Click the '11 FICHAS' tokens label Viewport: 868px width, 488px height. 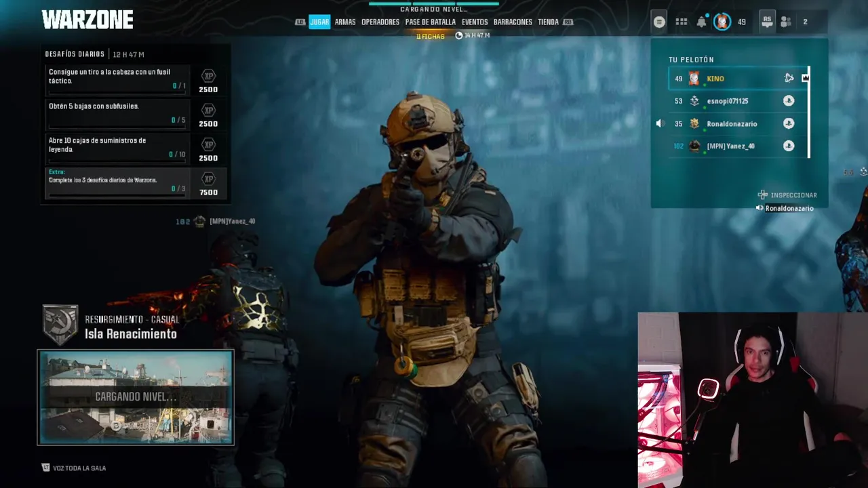click(431, 36)
